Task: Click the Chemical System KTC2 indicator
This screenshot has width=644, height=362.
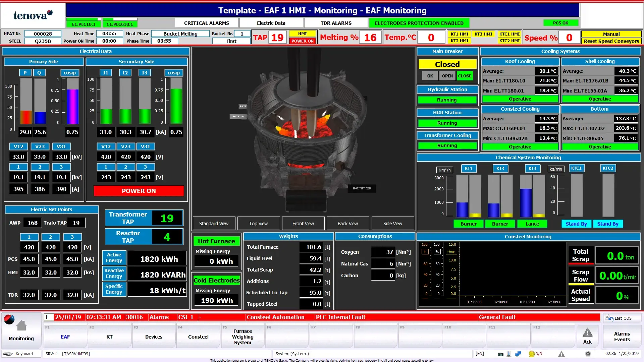Action: 608,168
